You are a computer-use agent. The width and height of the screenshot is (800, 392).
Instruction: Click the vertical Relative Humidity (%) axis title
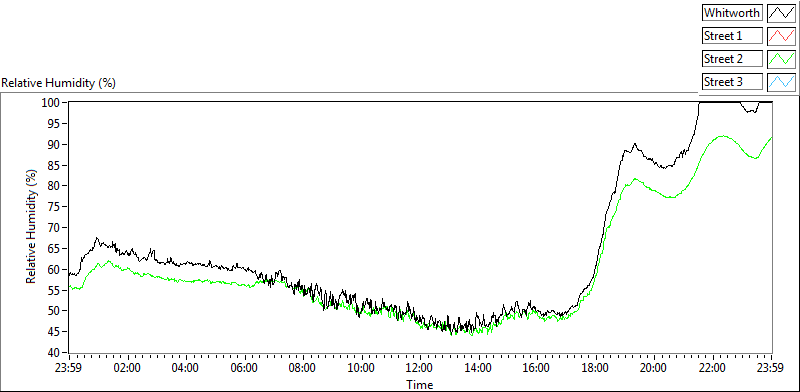coord(32,228)
